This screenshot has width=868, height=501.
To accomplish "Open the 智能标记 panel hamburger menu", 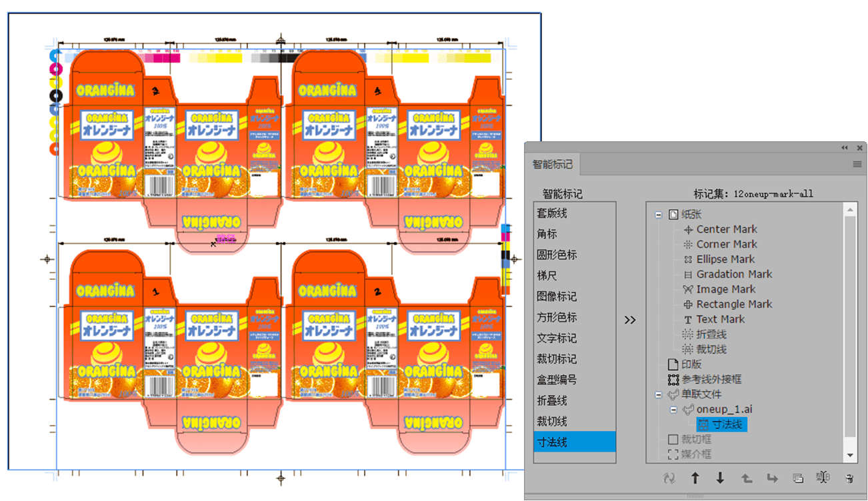I will pyautogui.click(x=857, y=164).
